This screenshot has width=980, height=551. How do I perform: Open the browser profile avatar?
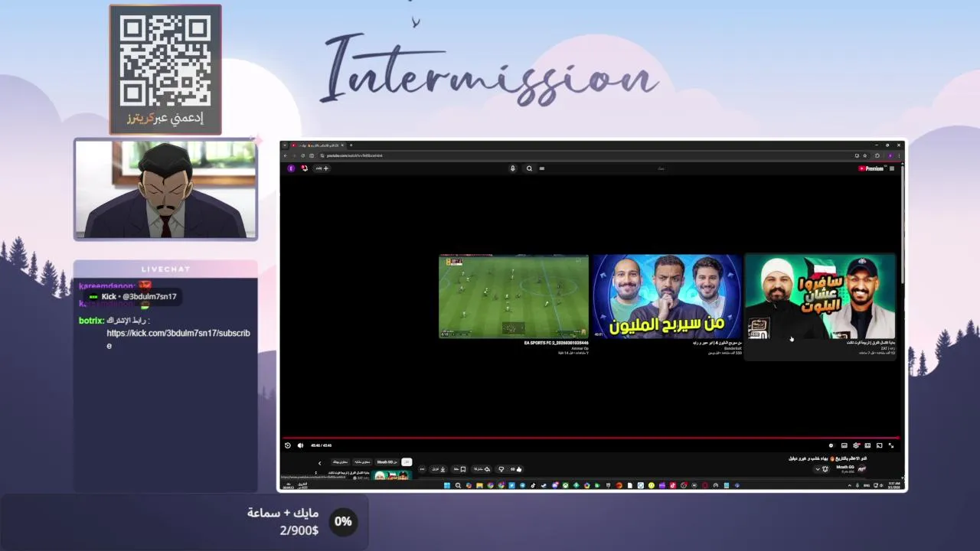(890, 155)
